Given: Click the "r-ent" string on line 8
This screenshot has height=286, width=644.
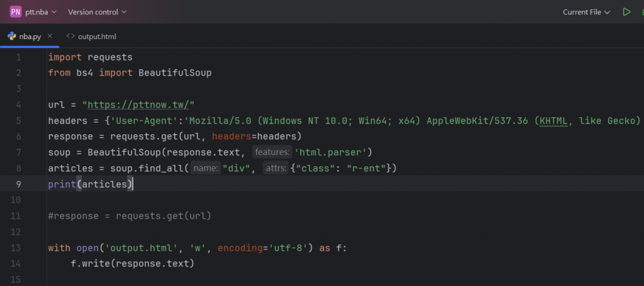Looking at the screenshot, I should point(367,168).
